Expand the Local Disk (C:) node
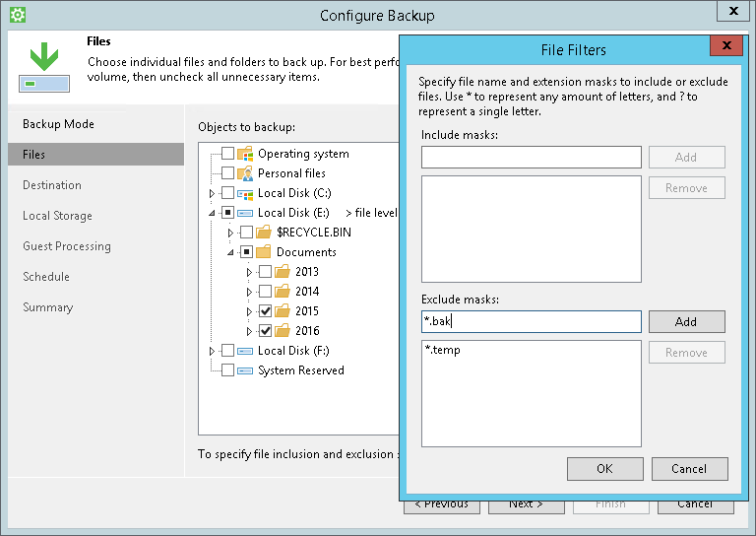 click(213, 193)
